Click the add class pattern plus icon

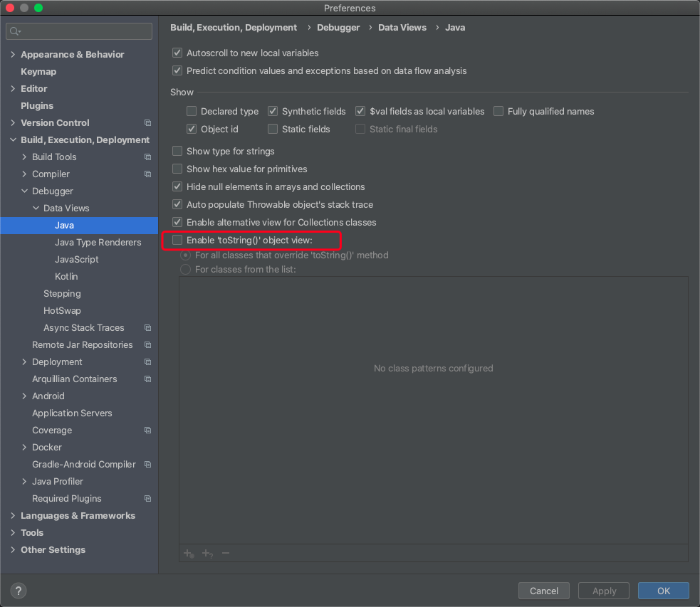coord(189,553)
